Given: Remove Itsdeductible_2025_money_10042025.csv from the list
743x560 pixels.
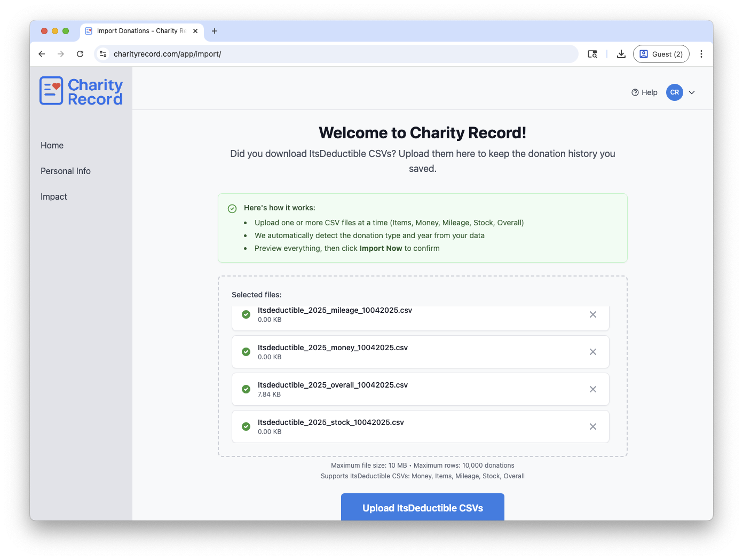Looking at the screenshot, I should 593,352.
